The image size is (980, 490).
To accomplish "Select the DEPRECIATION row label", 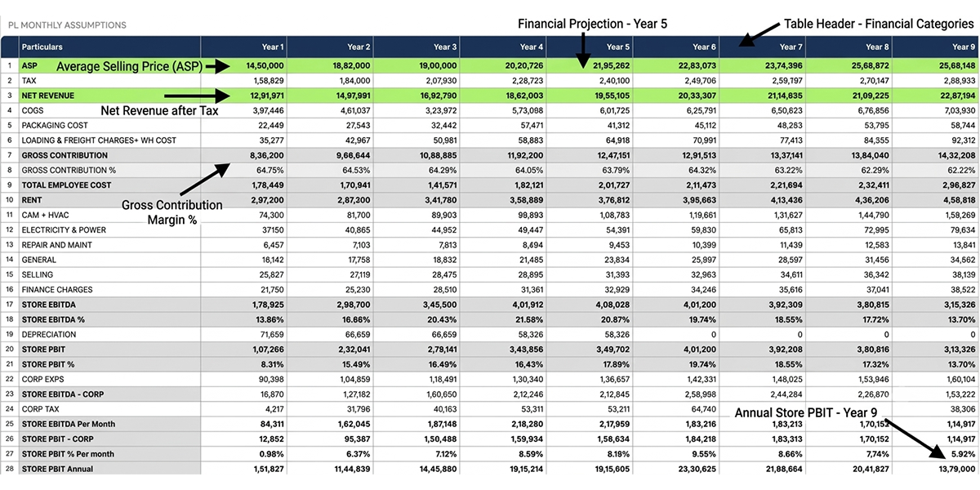I will point(49,335).
